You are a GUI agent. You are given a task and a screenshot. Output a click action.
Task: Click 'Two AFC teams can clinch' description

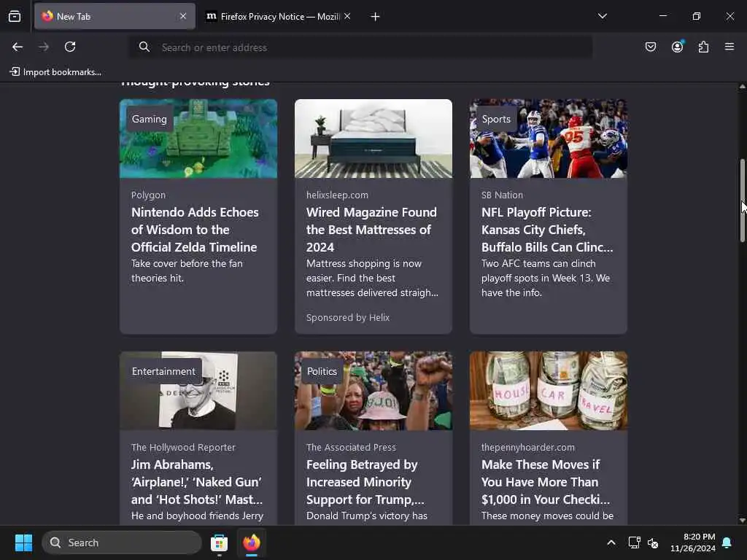pos(546,278)
